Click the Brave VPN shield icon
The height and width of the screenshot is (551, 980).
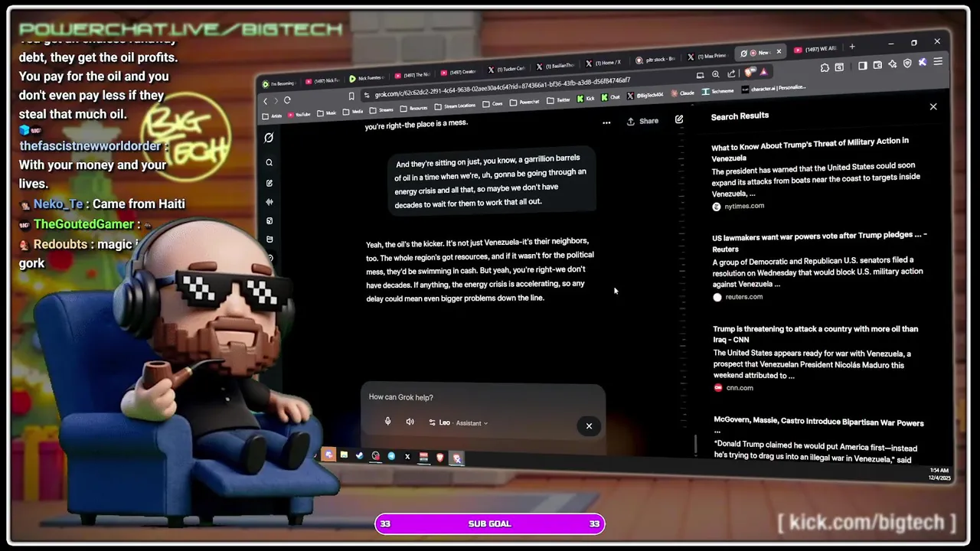click(x=908, y=64)
